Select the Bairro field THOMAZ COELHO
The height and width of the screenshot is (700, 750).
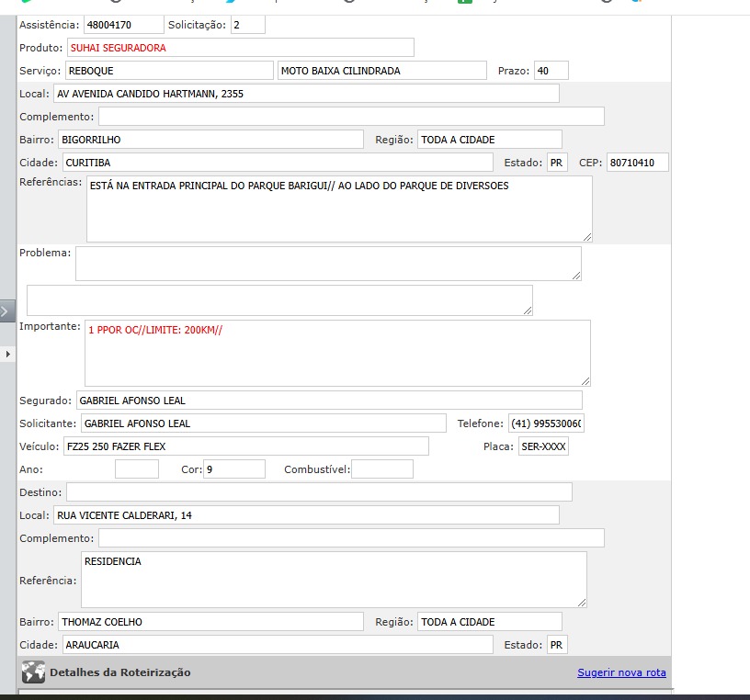tap(211, 622)
